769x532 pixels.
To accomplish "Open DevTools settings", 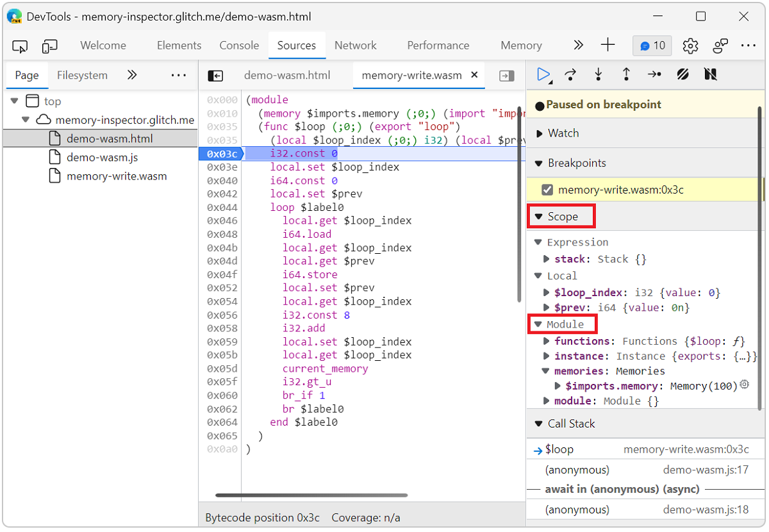I will pos(690,46).
